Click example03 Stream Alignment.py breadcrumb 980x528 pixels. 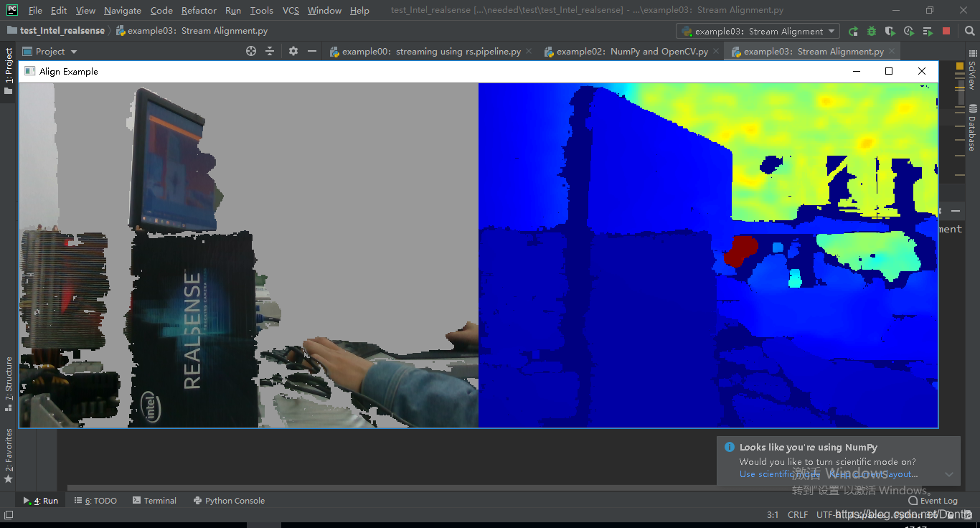[x=192, y=31]
